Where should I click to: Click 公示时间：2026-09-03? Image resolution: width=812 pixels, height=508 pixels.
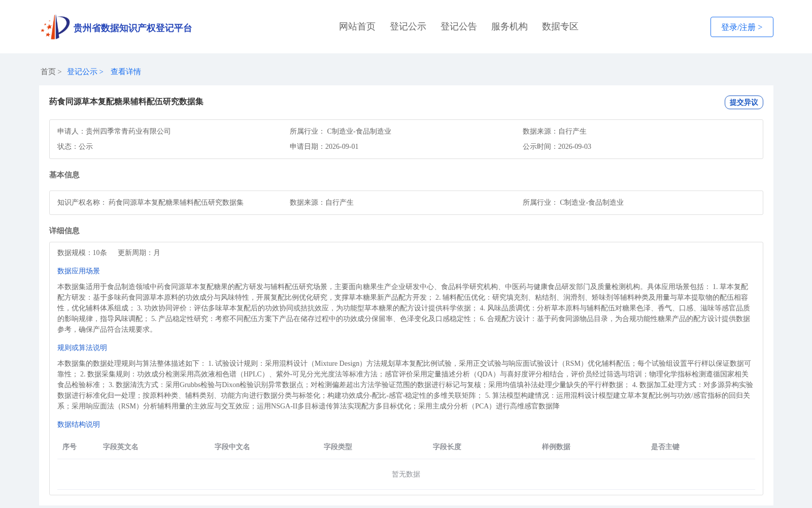(x=557, y=146)
